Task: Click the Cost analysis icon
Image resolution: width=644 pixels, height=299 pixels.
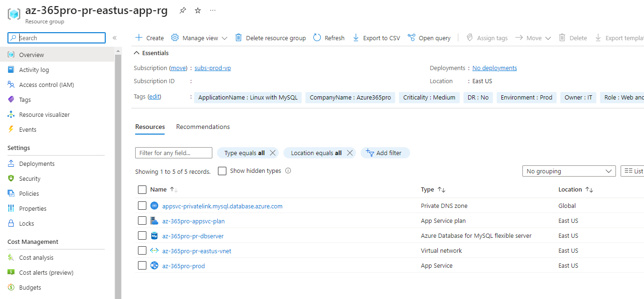Action: tap(11, 257)
